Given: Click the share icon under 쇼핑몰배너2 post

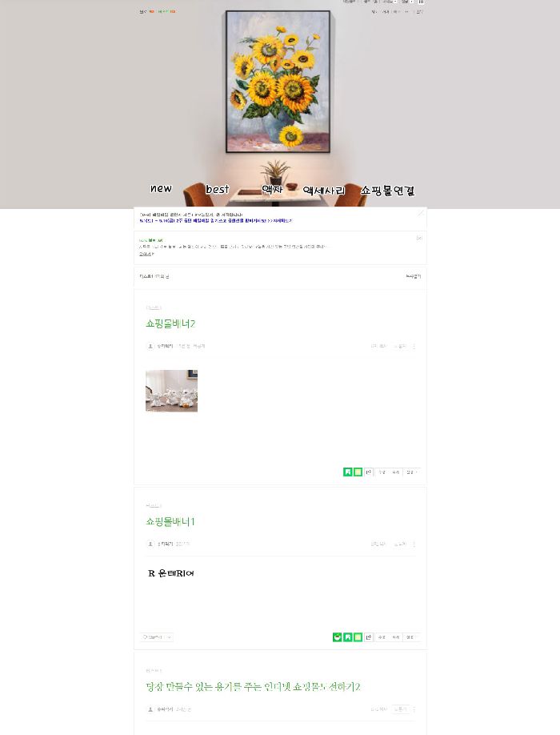Looking at the screenshot, I should pos(369,472).
